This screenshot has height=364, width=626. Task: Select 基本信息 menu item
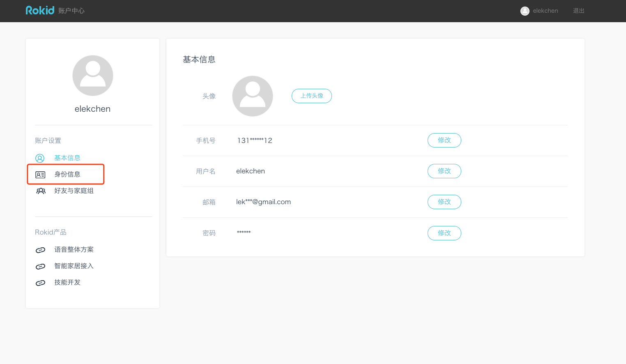click(67, 158)
